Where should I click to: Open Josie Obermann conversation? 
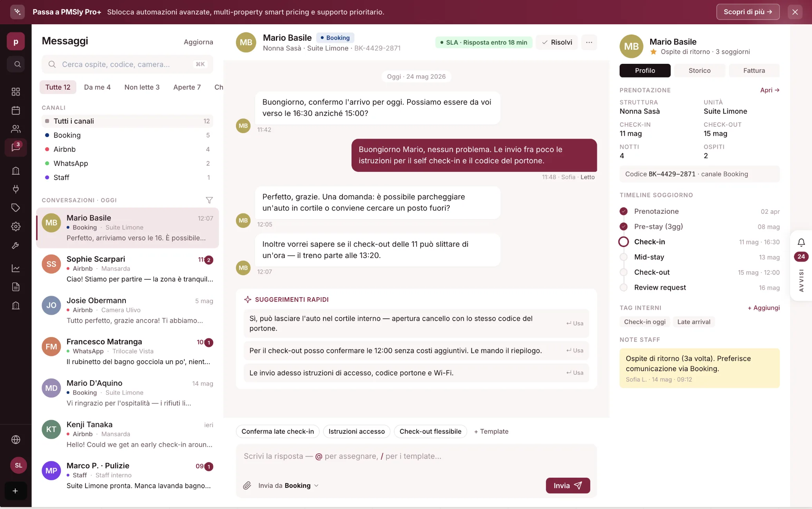[x=127, y=310]
